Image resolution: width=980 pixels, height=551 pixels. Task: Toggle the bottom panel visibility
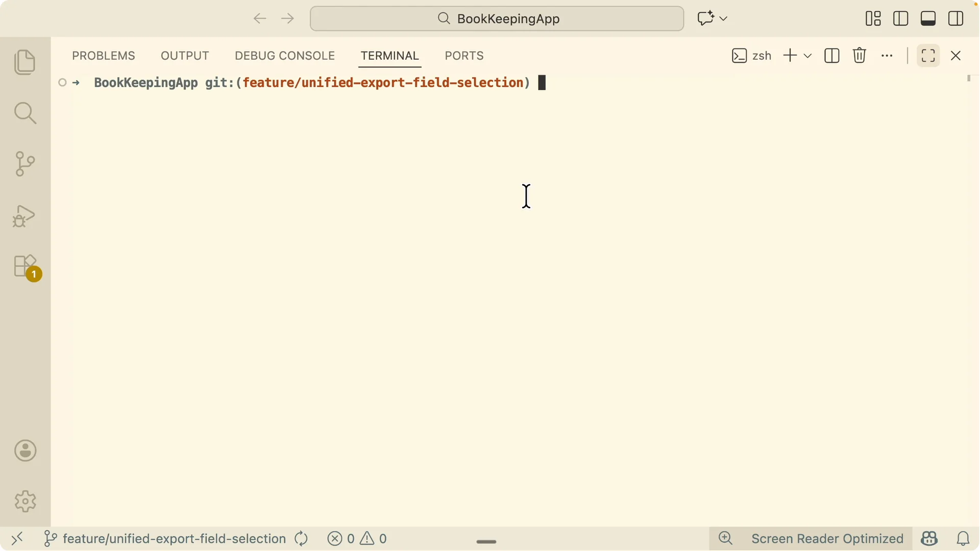(x=928, y=19)
